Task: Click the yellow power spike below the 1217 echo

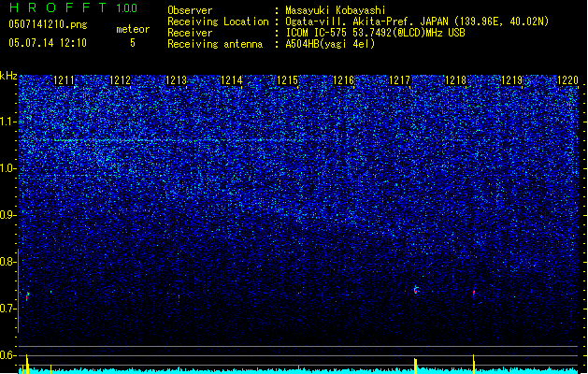Action: pos(415,366)
